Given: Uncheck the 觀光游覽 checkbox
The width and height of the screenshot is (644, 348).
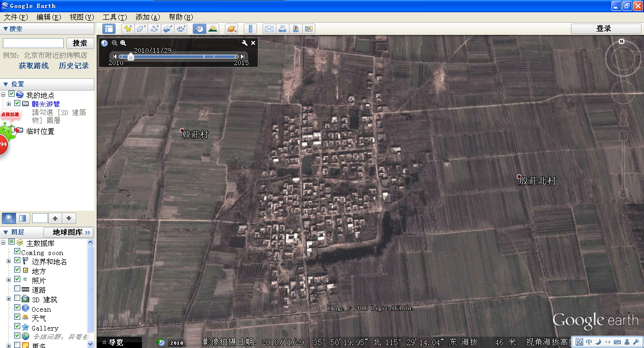Looking at the screenshot, I should pyautogui.click(x=17, y=103).
